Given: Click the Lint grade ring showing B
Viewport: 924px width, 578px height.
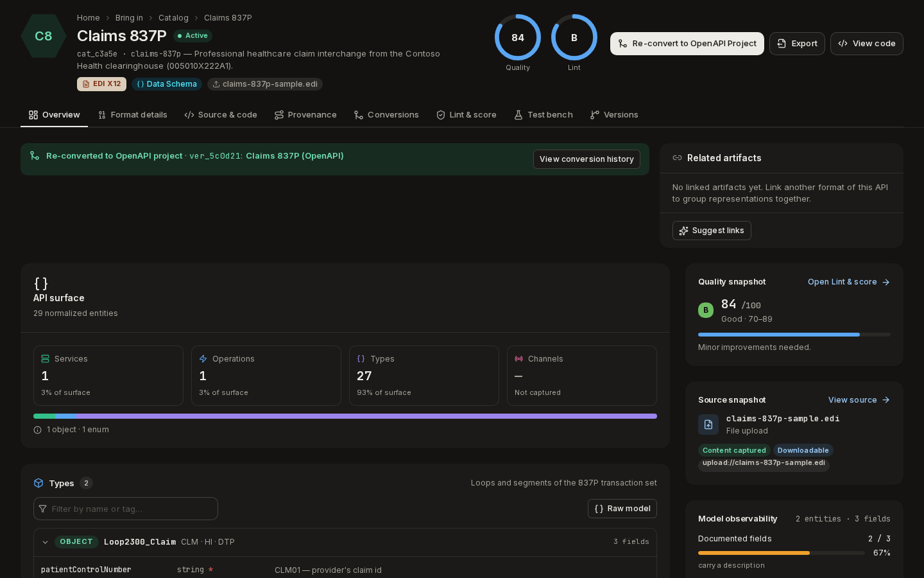Looking at the screenshot, I should pyautogui.click(x=574, y=37).
